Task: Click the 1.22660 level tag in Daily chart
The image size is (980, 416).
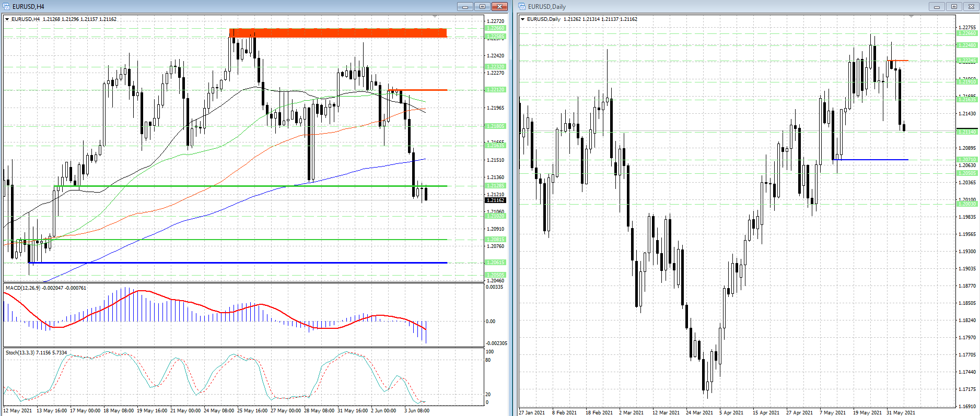Action: pyautogui.click(x=967, y=33)
